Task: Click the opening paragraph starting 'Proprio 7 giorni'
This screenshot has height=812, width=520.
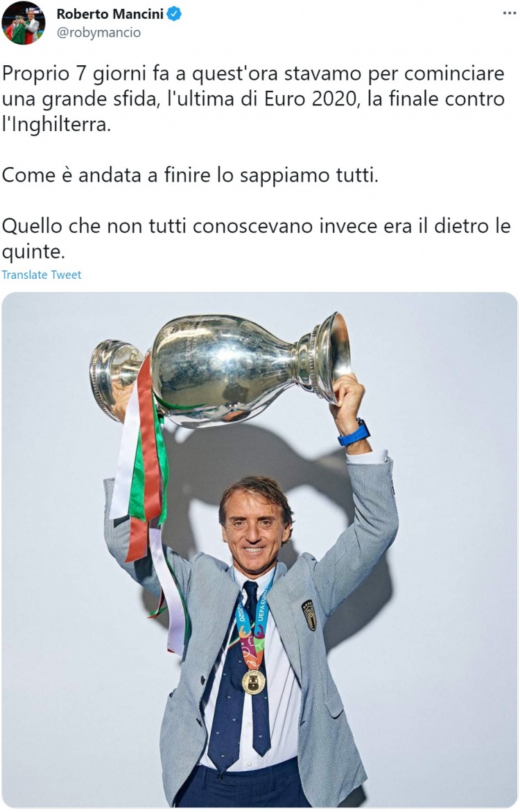Action: coord(254,99)
